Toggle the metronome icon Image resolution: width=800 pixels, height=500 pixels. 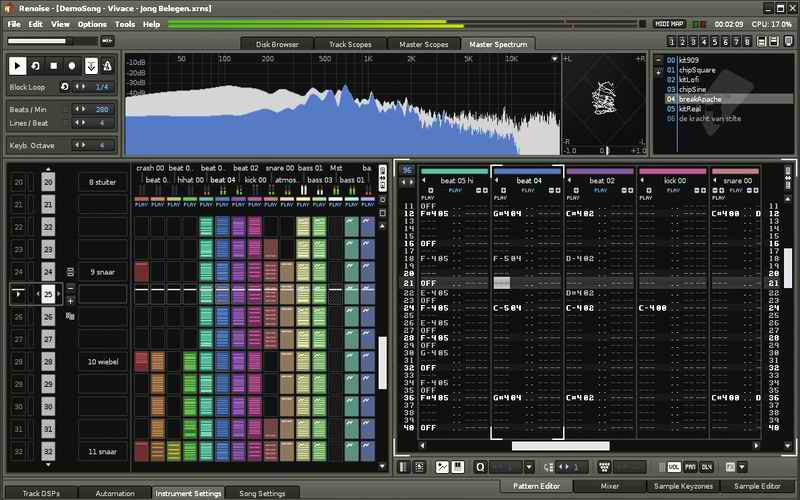[108, 65]
